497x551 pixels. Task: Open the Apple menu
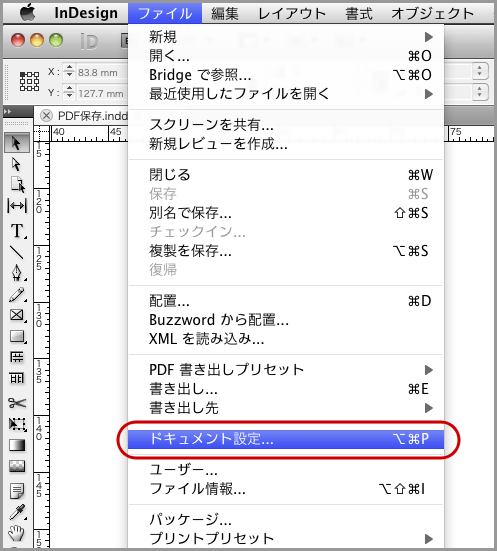pyautogui.click(x=28, y=13)
